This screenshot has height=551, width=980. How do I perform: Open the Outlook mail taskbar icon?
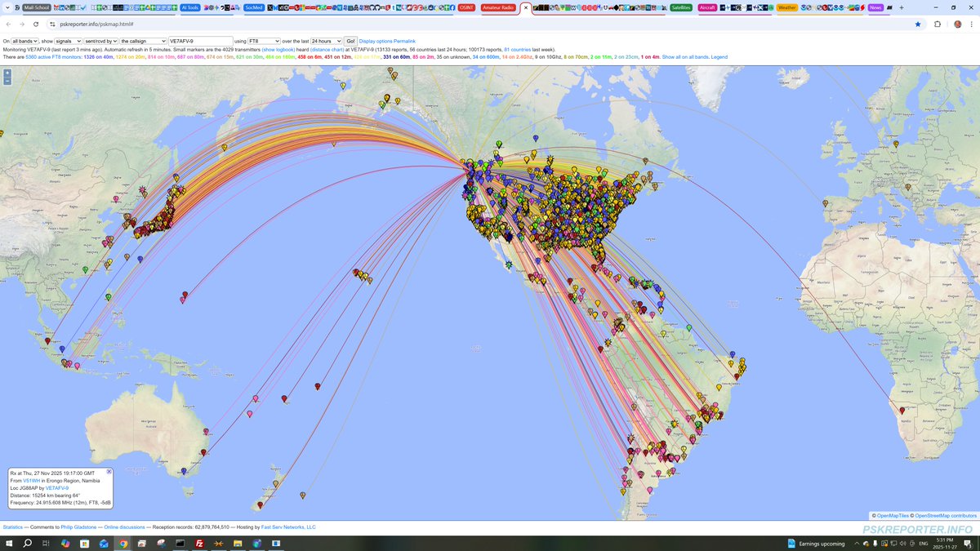tap(104, 544)
